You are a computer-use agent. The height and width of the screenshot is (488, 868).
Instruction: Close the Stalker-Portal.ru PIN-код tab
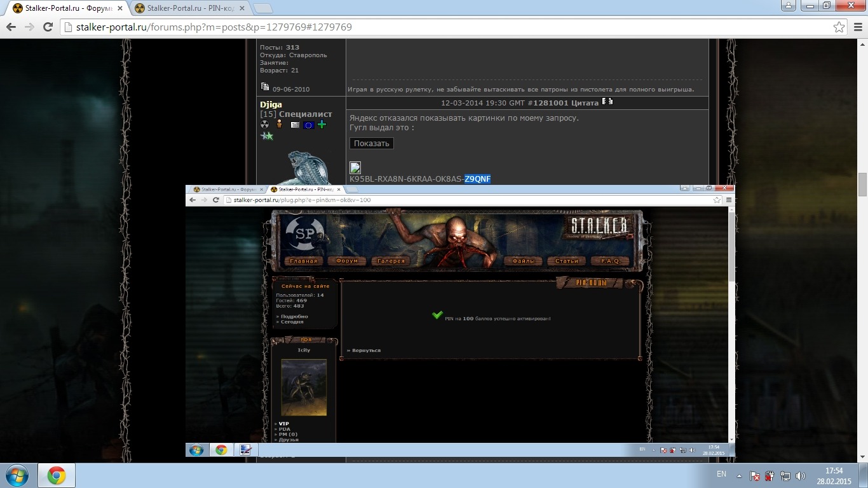(x=242, y=8)
